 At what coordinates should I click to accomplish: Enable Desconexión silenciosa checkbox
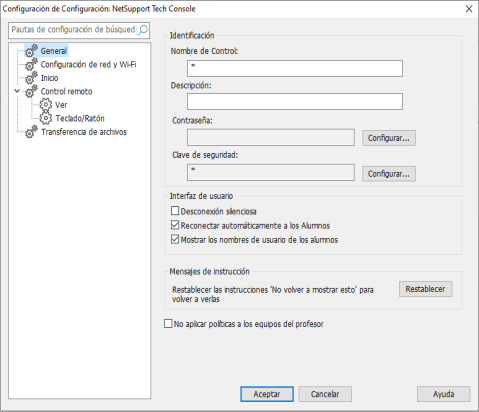[175, 211]
